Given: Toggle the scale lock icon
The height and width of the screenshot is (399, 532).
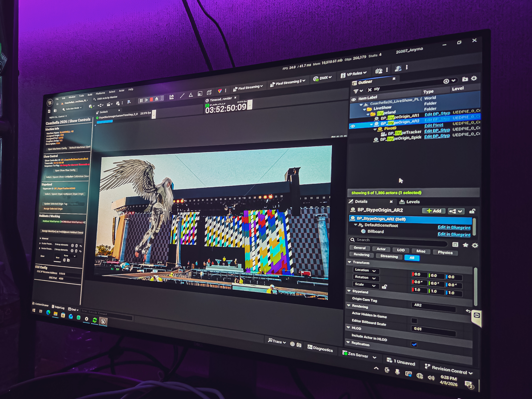Looking at the screenshot, I should [384, 287].
